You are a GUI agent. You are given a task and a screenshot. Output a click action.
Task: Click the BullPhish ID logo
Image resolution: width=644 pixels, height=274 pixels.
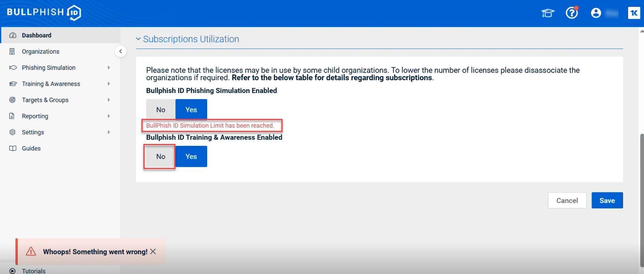click(44, 12)
